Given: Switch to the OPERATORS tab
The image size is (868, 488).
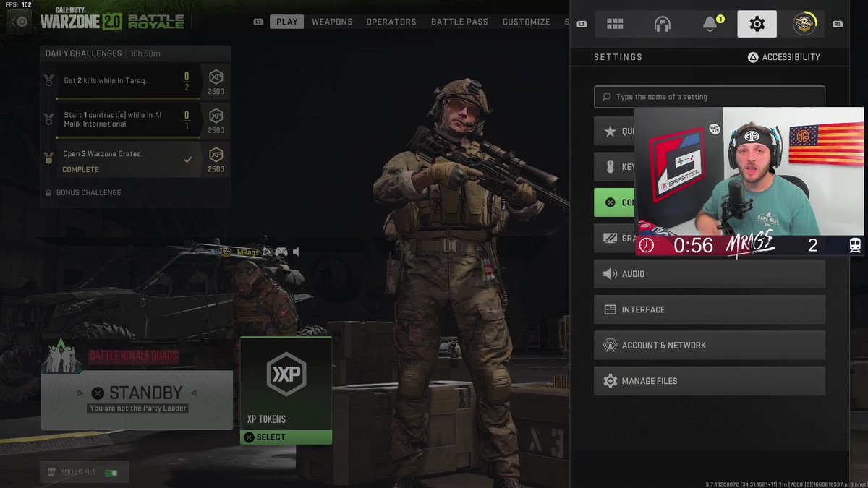Looking at the screenshot, I should point(391,22).
